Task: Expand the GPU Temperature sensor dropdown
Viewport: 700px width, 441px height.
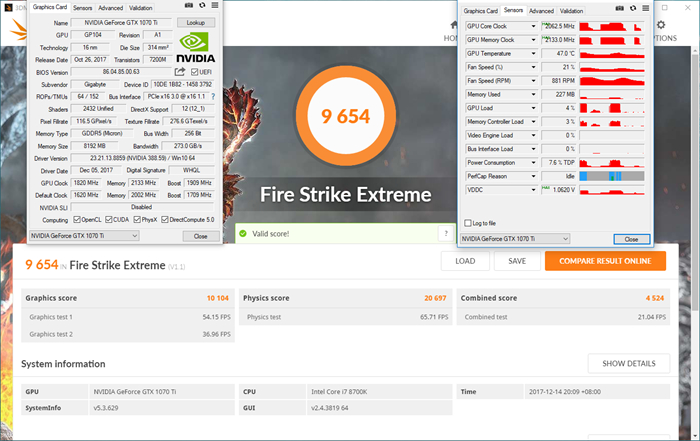Action: point(535,53)
